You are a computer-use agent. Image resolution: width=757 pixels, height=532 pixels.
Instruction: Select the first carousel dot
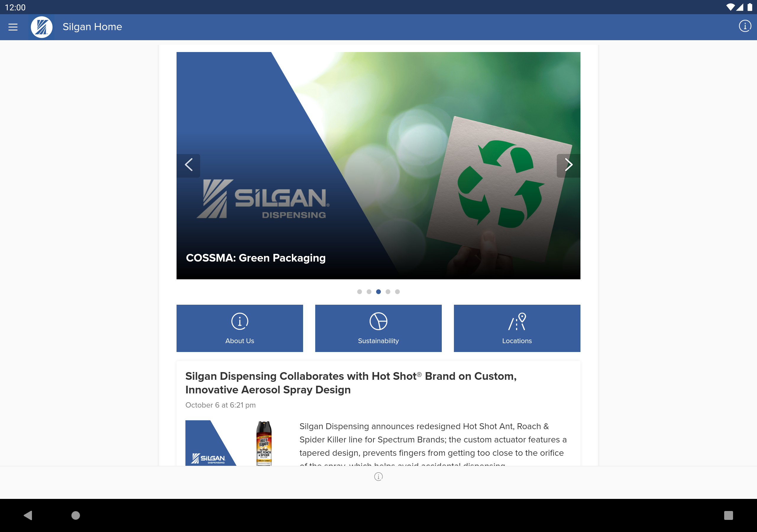(359, 292)
